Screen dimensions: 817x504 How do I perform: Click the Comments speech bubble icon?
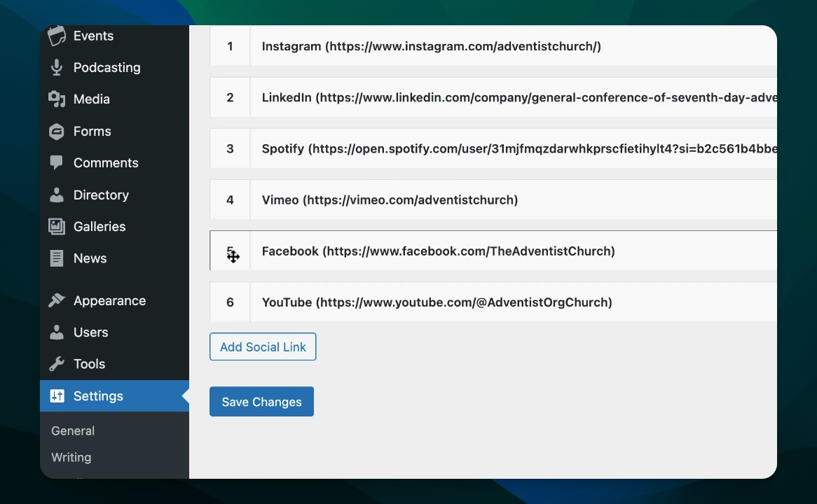[x=56, y=163]
